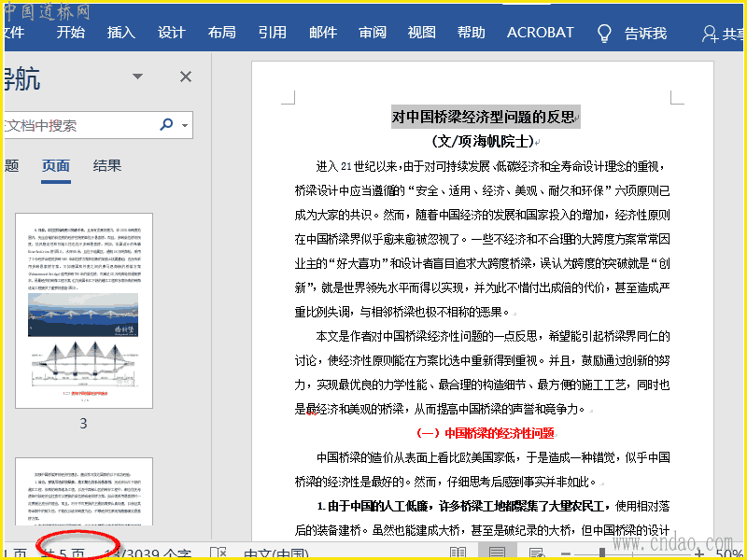Expand search options arrow beside magnifier

(184, 126)
